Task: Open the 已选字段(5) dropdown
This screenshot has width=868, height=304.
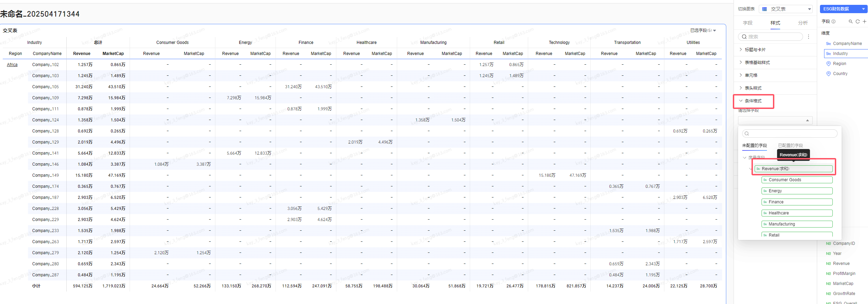Action: (703, 30)
